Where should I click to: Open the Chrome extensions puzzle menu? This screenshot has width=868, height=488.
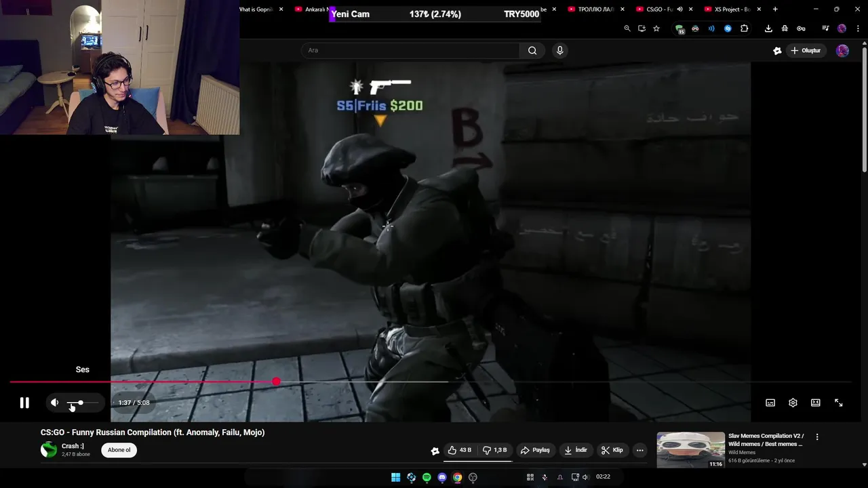[744, 28]
